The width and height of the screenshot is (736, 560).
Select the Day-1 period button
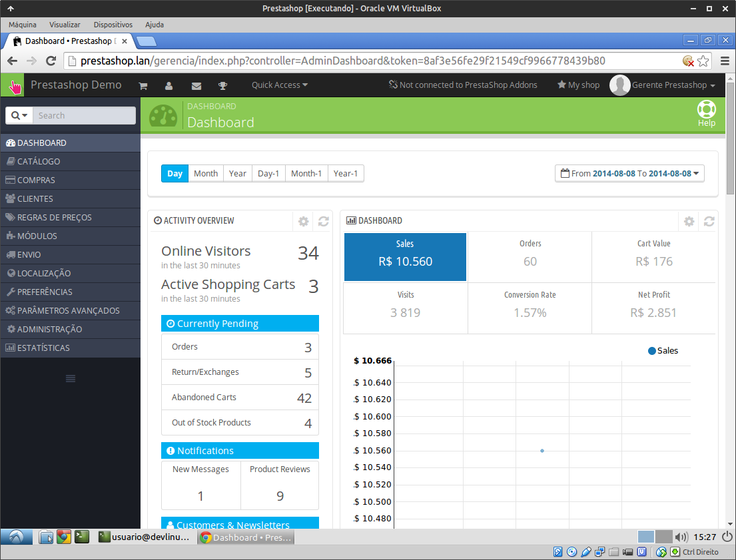tap(268, 173)
